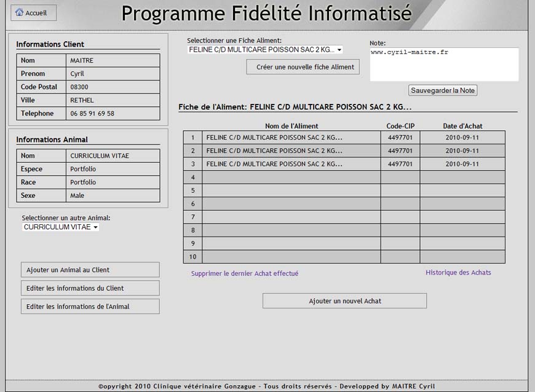Click 'Selectionner une Fiche Aliment:' label
This screenshot has width=535, height=392.
point(234,41)
